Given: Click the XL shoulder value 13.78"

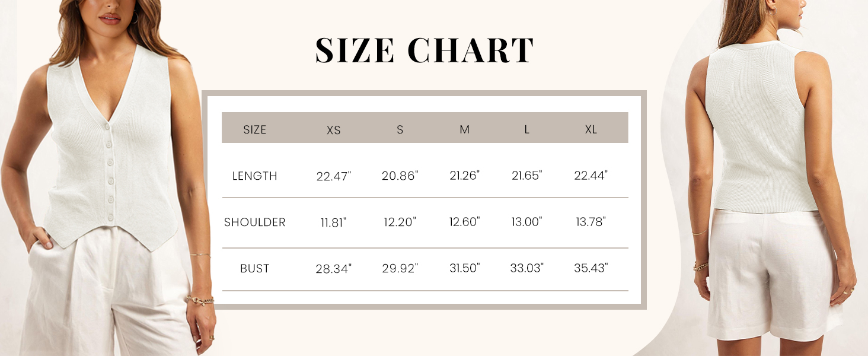Looking at the screenshot, I should click(x=591, y=222).
